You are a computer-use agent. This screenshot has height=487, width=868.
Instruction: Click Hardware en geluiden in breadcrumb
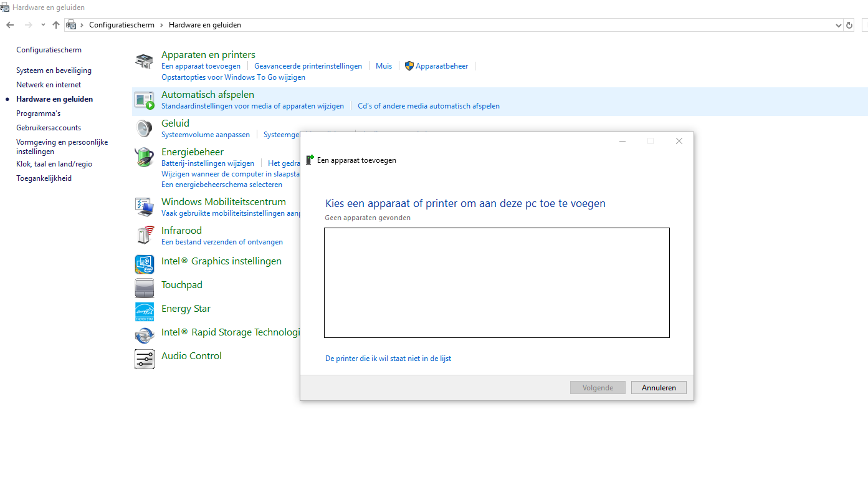(204, 25)
